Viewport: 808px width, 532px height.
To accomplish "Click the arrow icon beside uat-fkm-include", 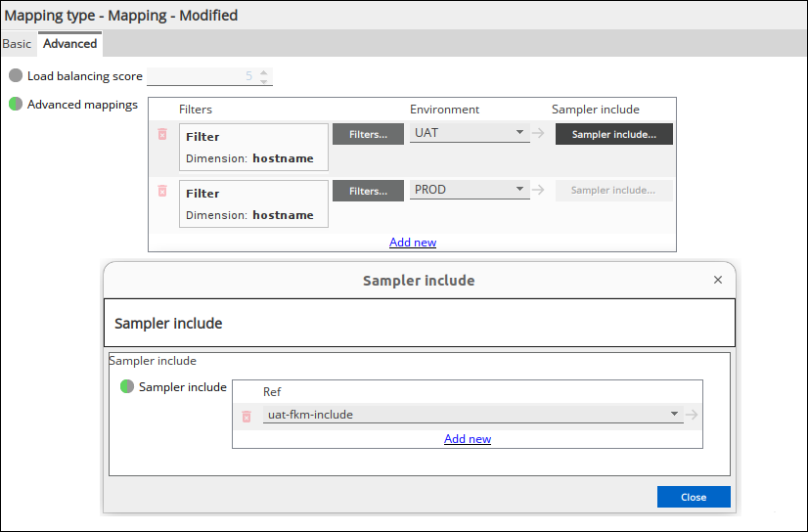I will [x=692, y=415].
